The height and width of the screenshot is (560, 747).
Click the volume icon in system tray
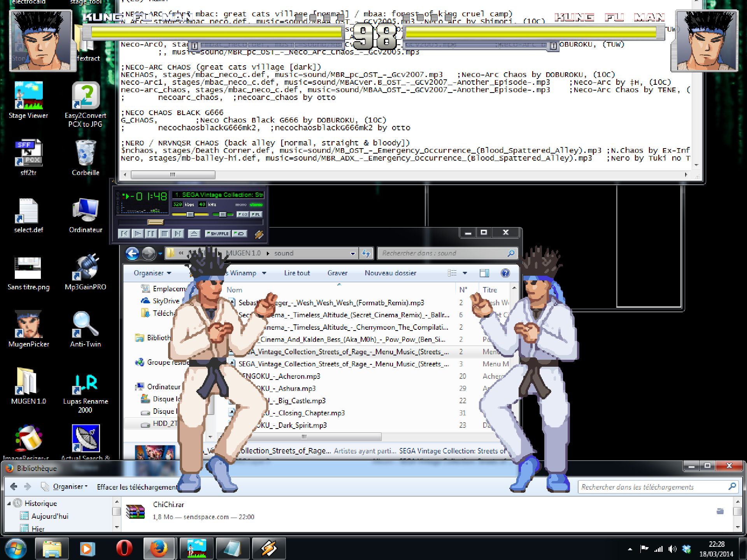(x=672, y=549)
